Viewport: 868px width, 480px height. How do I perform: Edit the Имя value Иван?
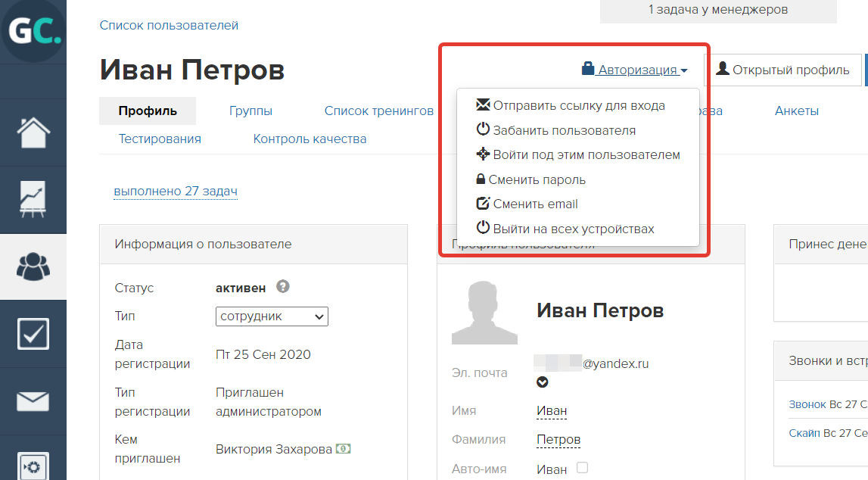point(552,411)
